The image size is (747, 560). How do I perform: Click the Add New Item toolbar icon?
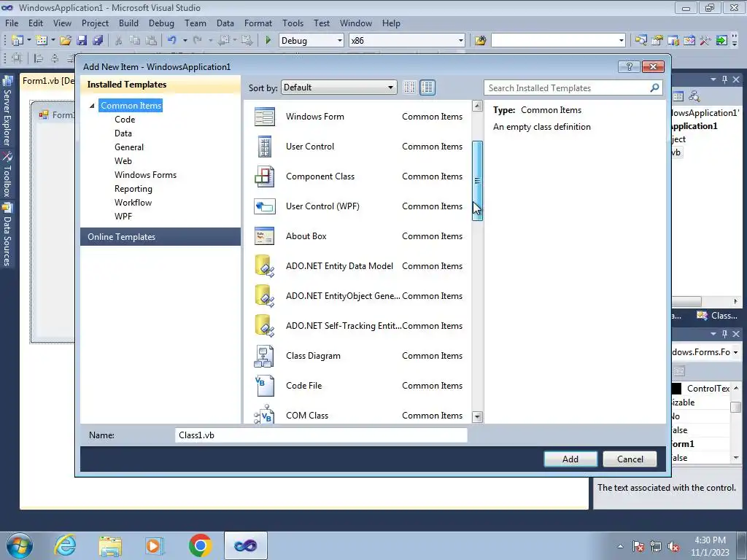pyautogui.click(x=42, y=41)
